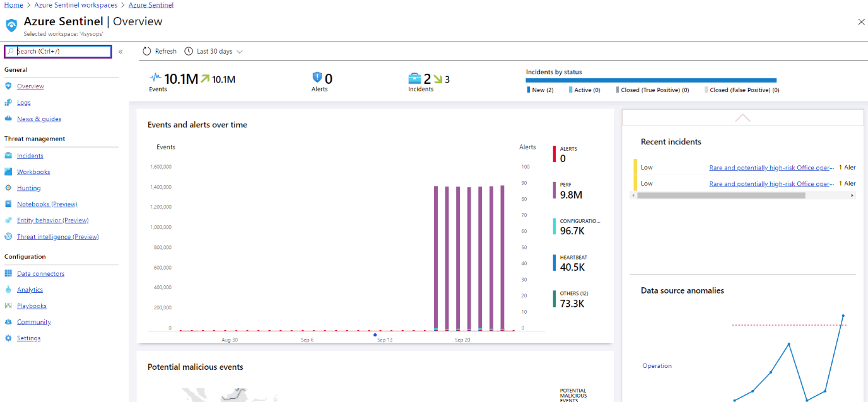
Task: Click the Settings gear icon
Action: 8,338
